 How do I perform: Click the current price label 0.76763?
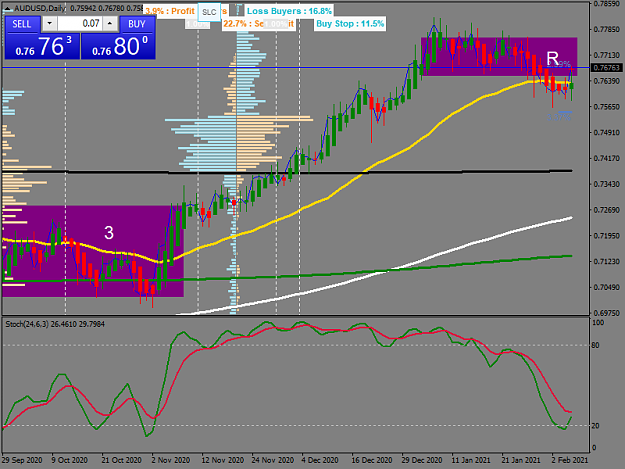click(606, 68)
